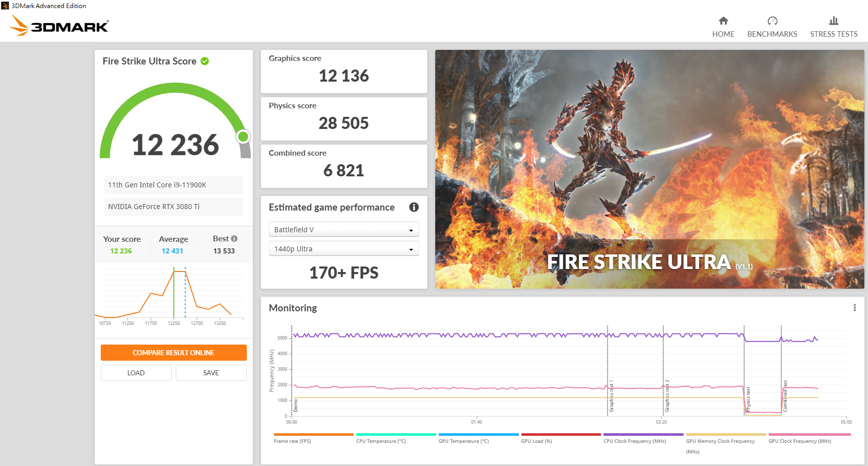Click the 3DMark Advanced Edition title bar icon

(5, 6)
